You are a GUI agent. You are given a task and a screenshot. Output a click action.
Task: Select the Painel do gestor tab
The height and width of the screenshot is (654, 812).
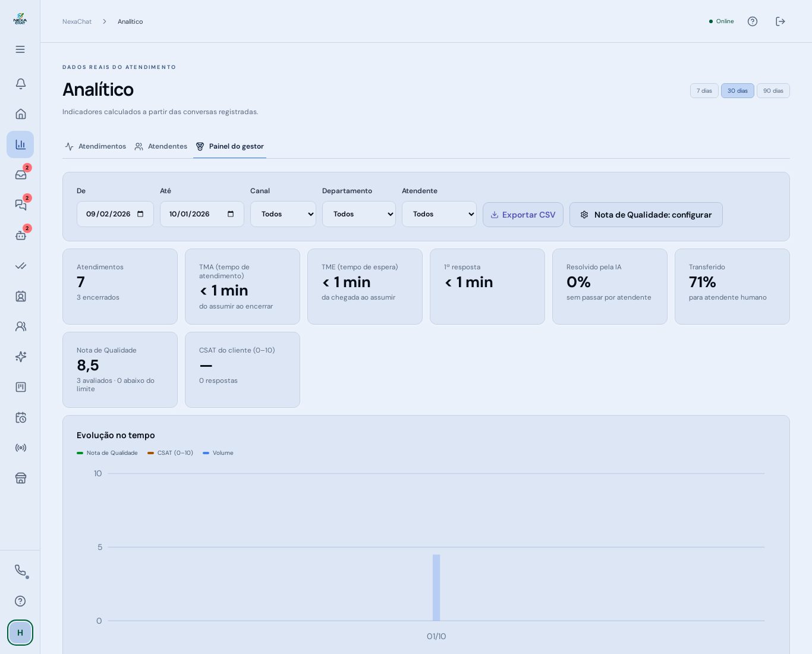click(x=229, y=146)
